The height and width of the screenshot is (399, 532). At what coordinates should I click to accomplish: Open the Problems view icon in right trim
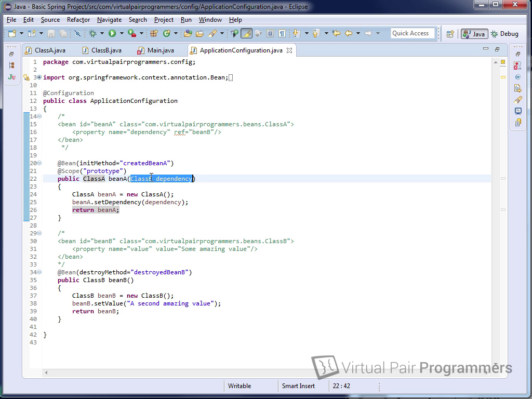tap(518, 65)
